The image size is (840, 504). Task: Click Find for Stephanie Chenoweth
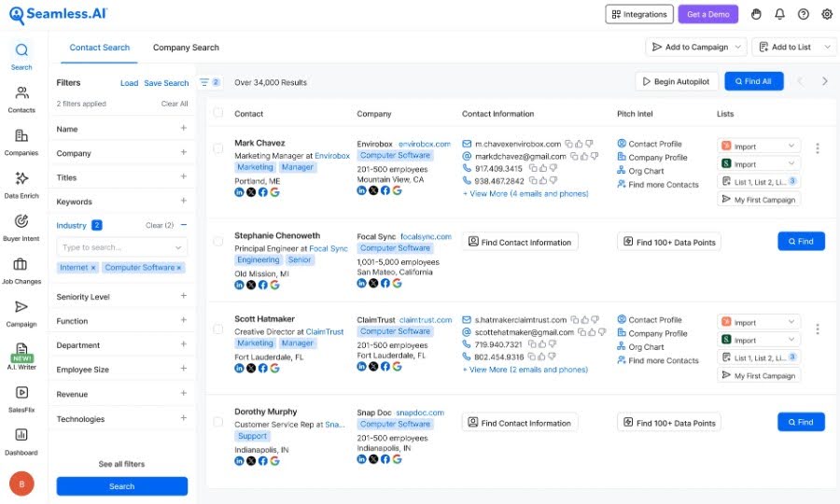tap(801, 242)
